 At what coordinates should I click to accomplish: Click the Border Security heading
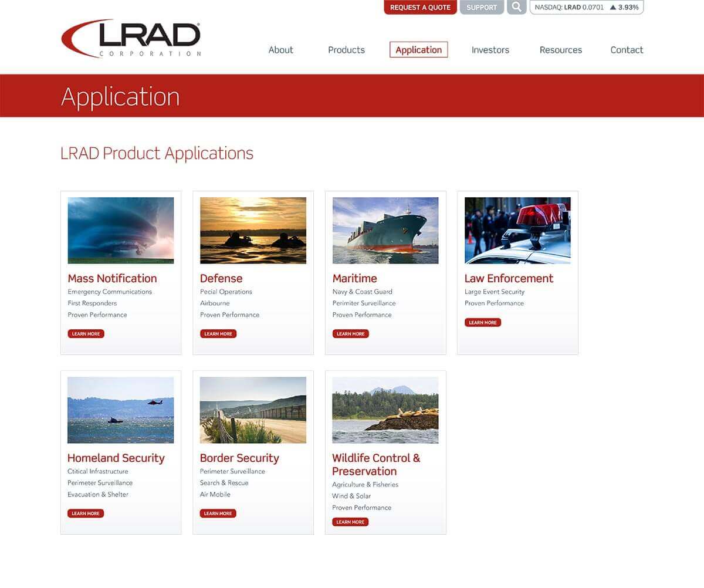(239, 458)
